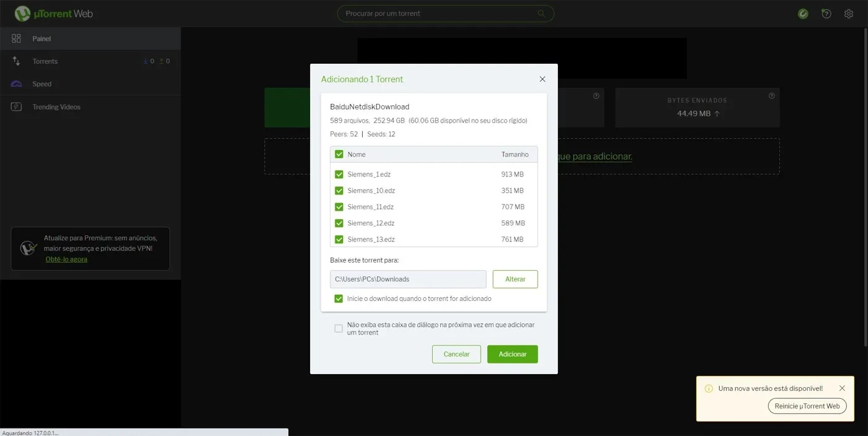The width and height of the screenshot is (868, 436).
Task: Click the page vertical scrollbar
Action: point(866,186)
